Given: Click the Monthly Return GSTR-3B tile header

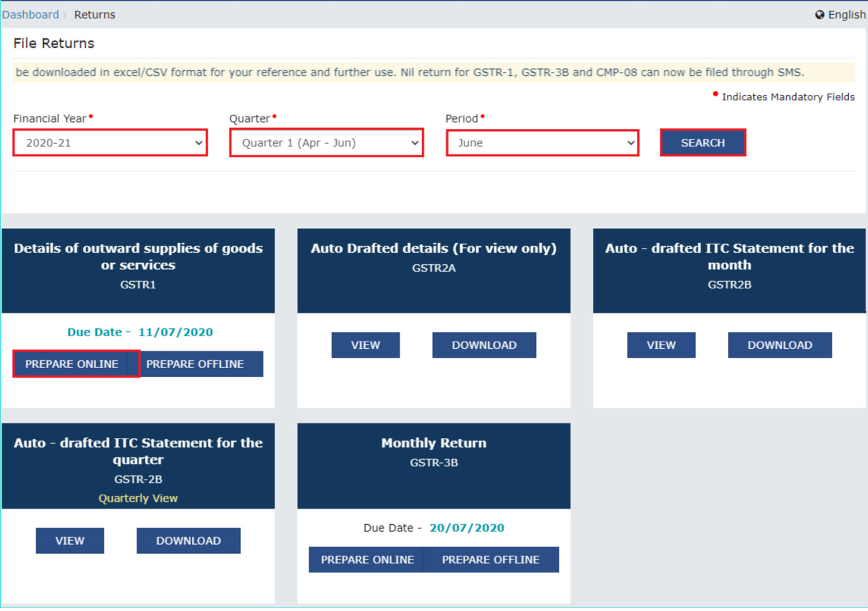Looking at the screenshot, I should pos(433,466).
